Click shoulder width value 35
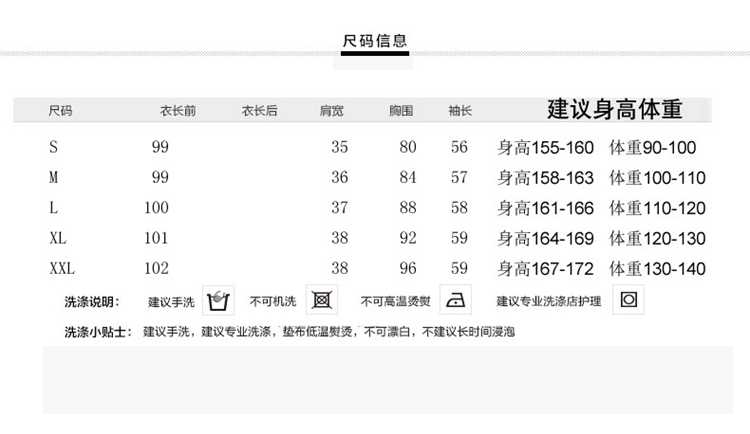 click(x=340, y=147)
